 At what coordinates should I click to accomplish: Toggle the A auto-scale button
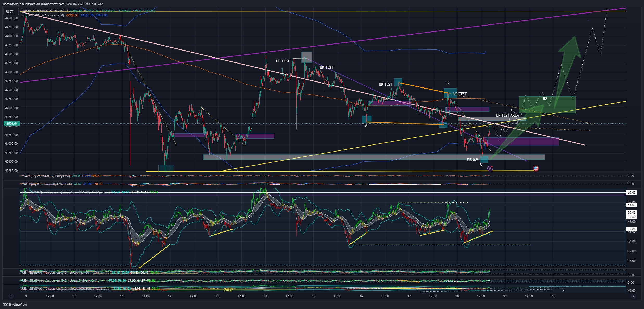(634, 296)
